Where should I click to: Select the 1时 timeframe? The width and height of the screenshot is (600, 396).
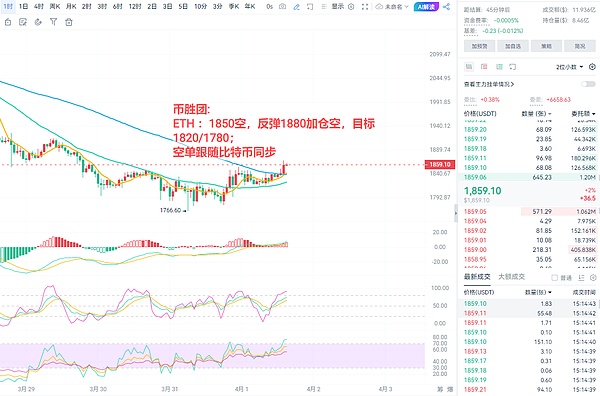pos(8,7)
